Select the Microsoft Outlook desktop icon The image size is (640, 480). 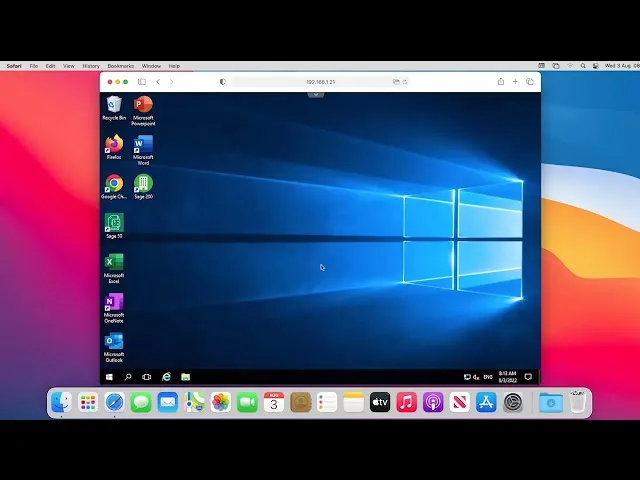[x=114, y=341]
